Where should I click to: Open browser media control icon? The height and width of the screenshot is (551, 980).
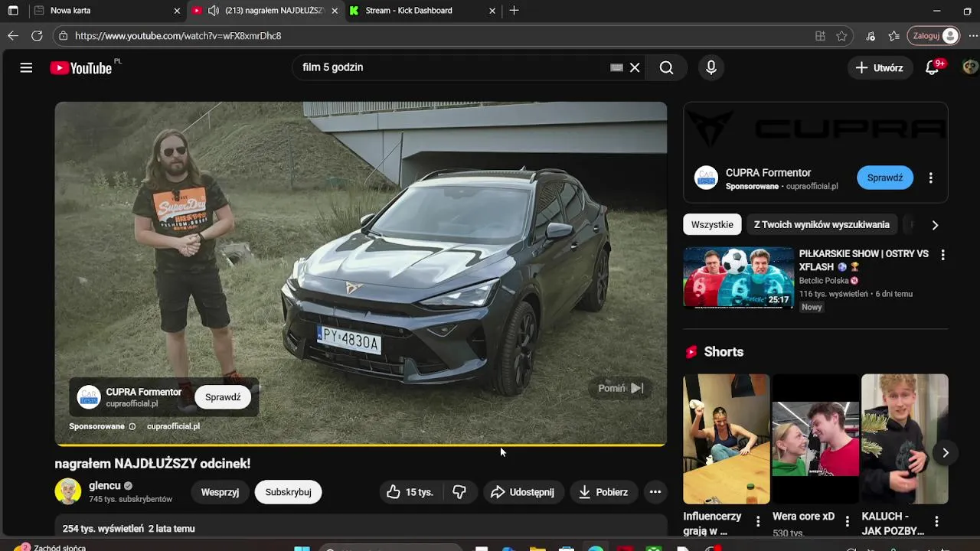point(871,36)
